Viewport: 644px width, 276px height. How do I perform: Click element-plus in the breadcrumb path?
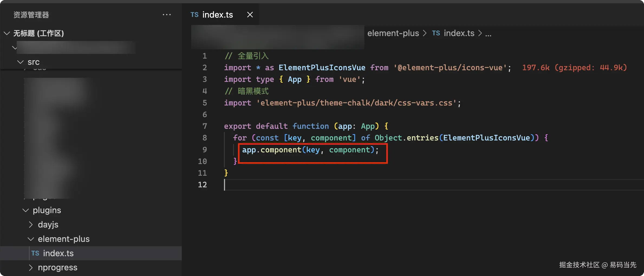[393, 33]
